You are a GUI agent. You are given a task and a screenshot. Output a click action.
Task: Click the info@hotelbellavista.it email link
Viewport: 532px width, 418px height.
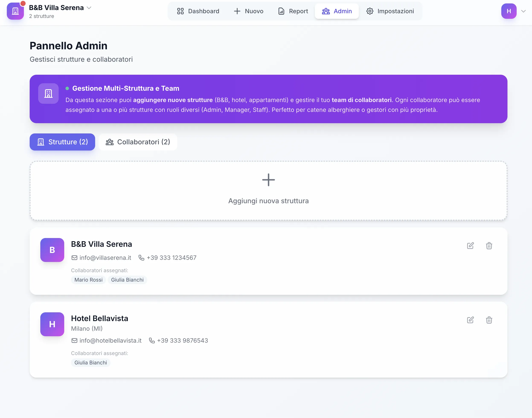(x=110, y=341)
